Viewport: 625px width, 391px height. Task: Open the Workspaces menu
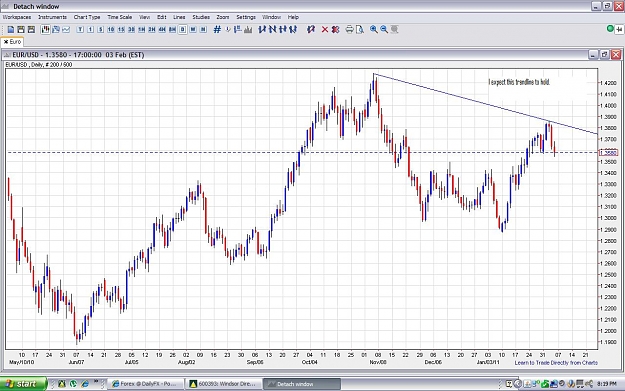pyautogui.click(x=17, y=17)
